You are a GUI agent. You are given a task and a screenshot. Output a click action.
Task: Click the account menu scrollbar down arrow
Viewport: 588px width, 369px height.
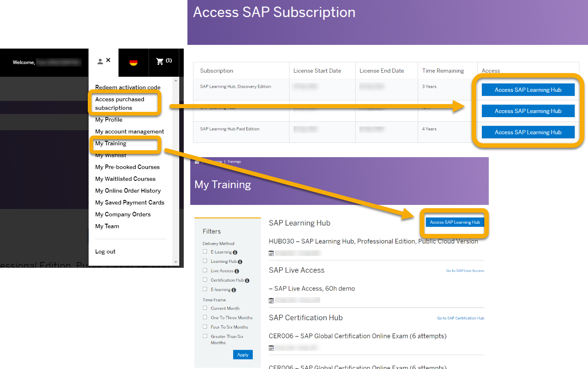pos(176,262)
